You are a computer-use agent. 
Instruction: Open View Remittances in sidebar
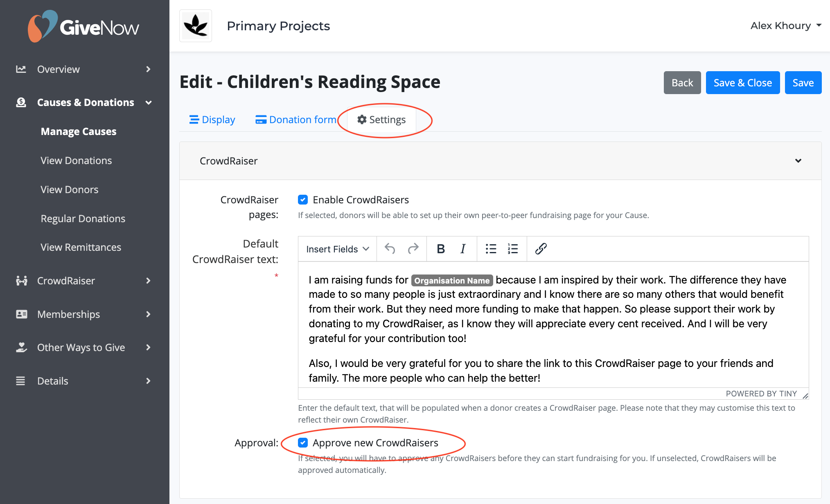(x=81, y=247)
